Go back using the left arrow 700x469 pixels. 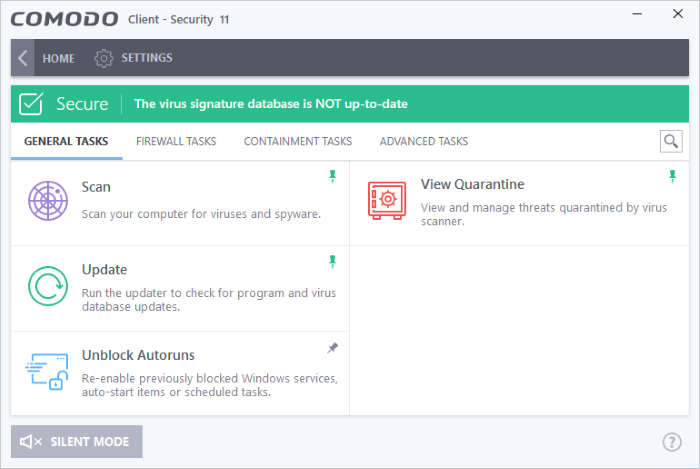click(x=23, y=58)
